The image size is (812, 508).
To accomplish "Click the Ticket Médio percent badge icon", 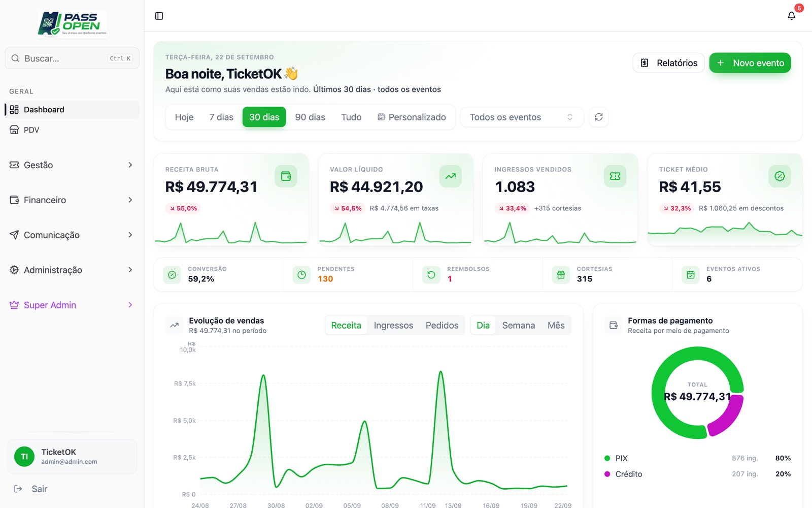I will pos(780,176).
